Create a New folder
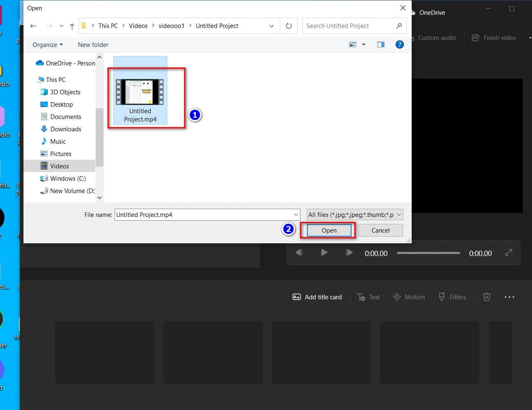This screenshot has width=532, height=410. [x=93, y=45]
